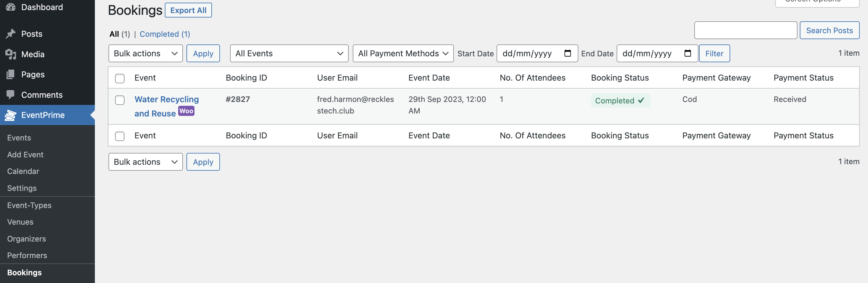Click the Pages icon in sidebar
This screenshot has width=868, height=283.
tap(11, 74)
